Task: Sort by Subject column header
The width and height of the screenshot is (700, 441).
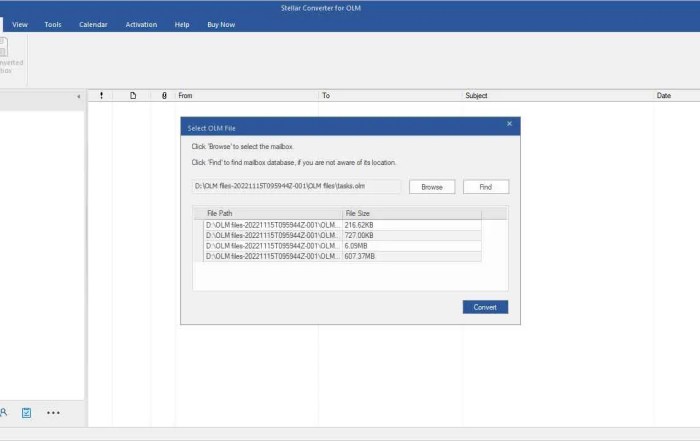Action: tap(558, 96)
